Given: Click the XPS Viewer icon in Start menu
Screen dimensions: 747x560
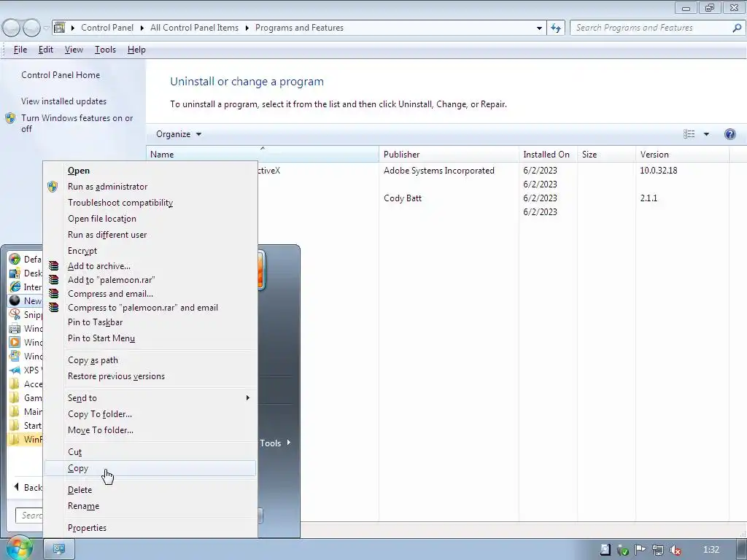Looking at the screenshot, I should [15, 370].
